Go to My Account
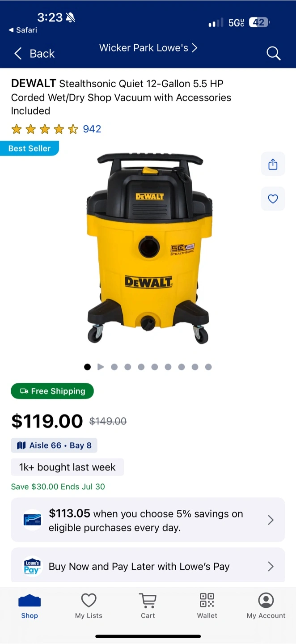Viewport: 296px width, 644px height. (266, 606)
